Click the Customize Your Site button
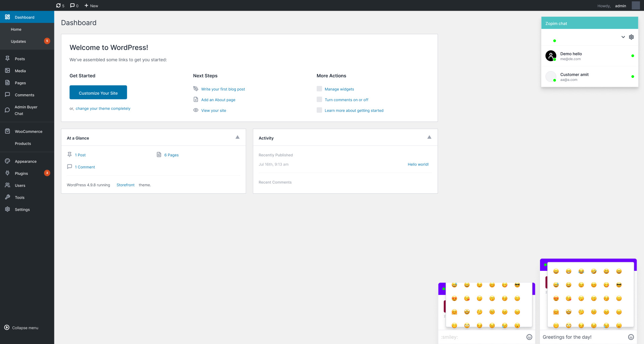 tap(98, 93)
